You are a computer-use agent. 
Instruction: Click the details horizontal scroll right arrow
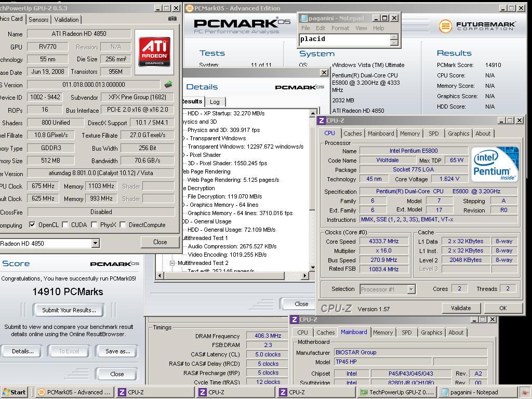[x=305, y=275]
